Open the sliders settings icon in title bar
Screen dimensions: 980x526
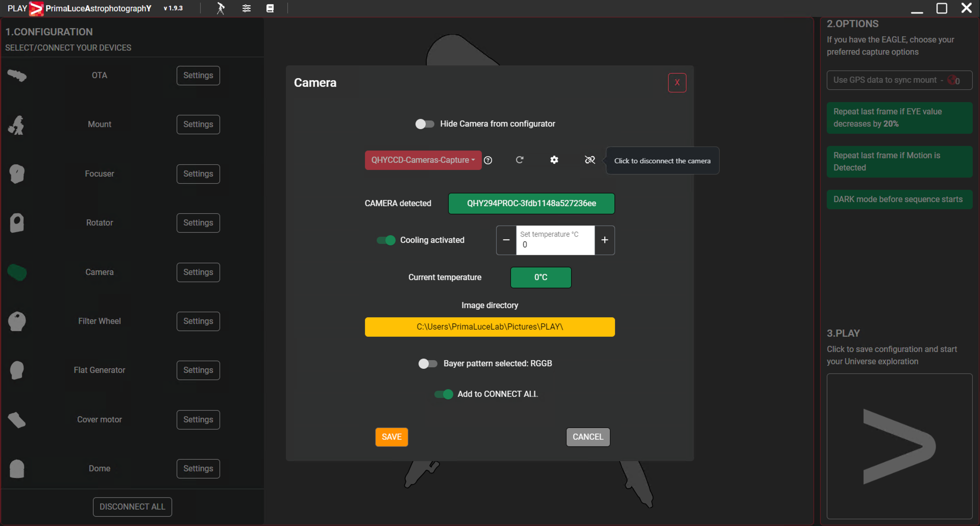(x=247, y=8)
